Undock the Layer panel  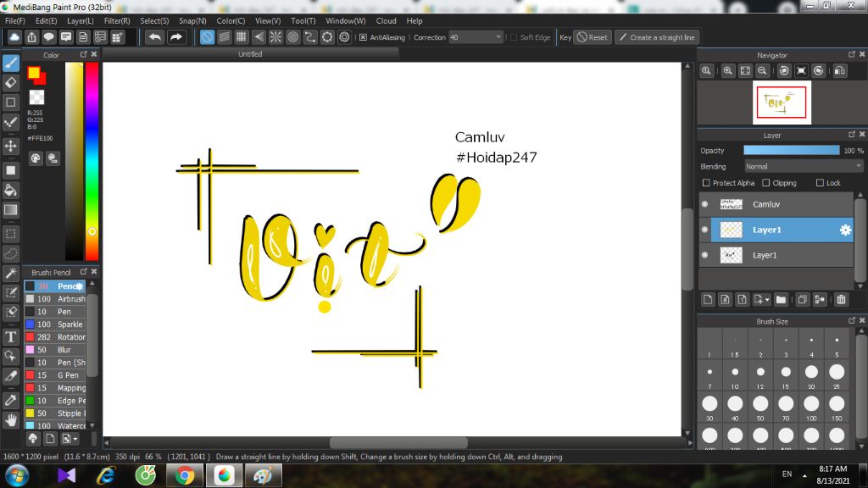point(851,135)
